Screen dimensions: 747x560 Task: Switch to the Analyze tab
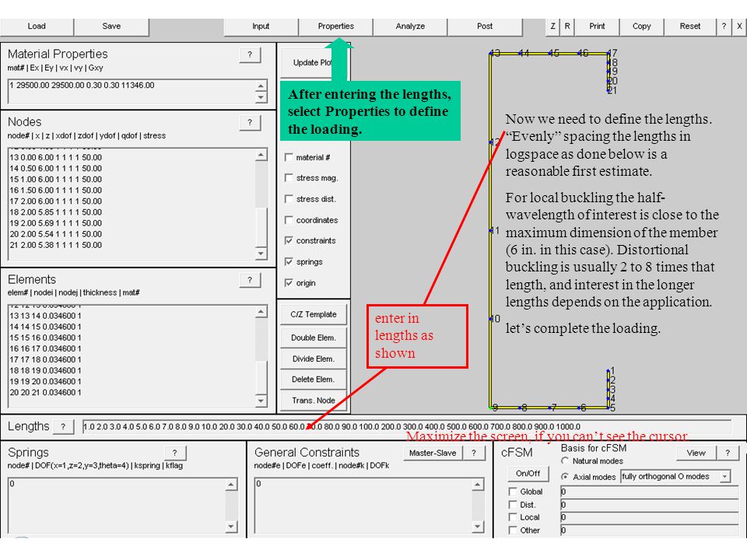(410, 26)
